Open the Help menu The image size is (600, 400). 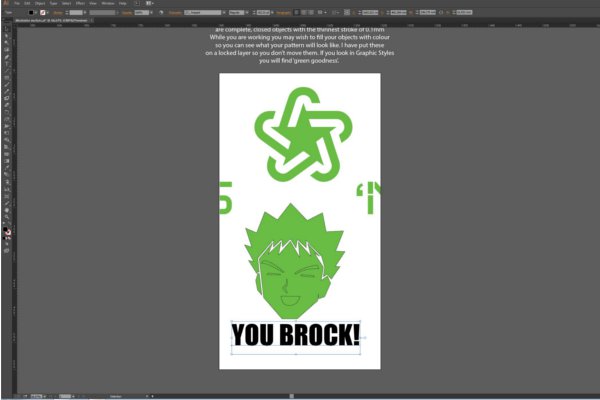click(122, 3)
